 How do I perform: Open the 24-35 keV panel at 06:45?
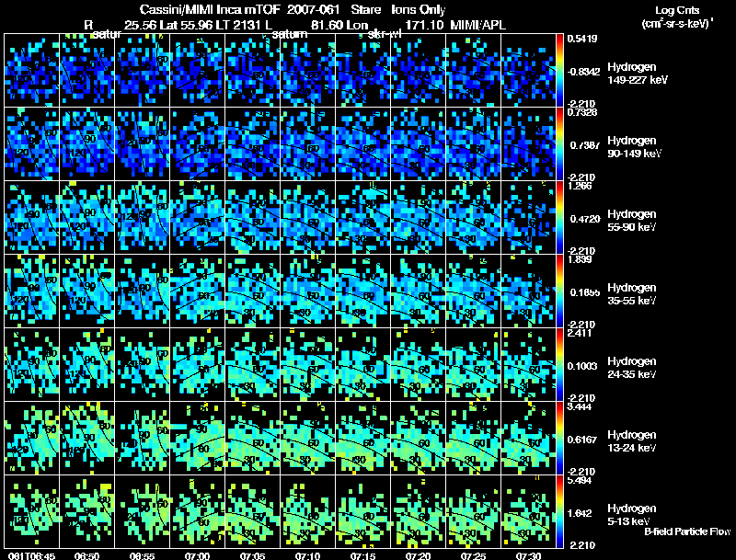(x=31, y=365)
